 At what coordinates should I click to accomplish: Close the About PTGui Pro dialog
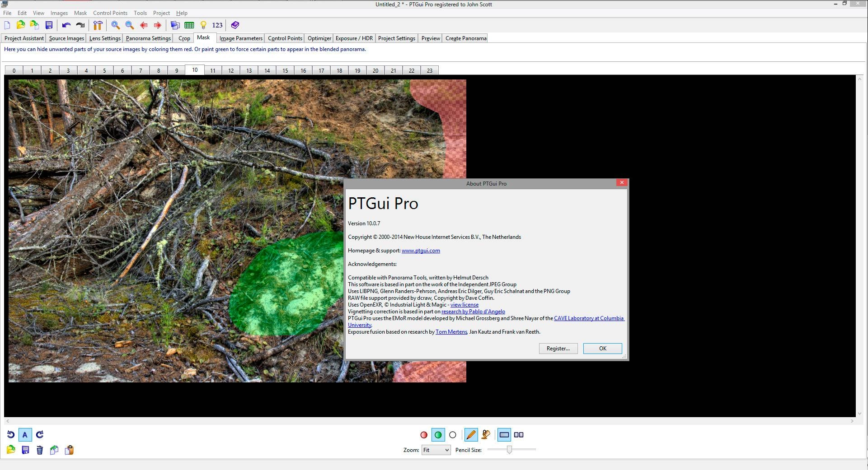pyautogui.click(x=622, y=183)
